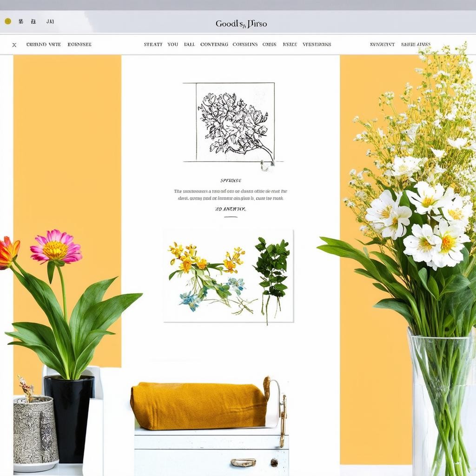Select the 'JKI' item in the title bar
This screenshot has height=476, width=476.
[x=50, y=21]
